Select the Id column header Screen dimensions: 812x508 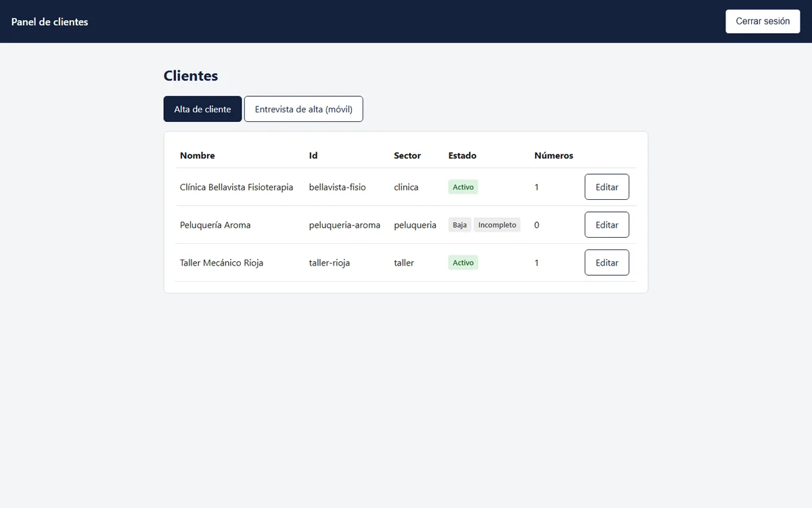[x=313, y=156]
